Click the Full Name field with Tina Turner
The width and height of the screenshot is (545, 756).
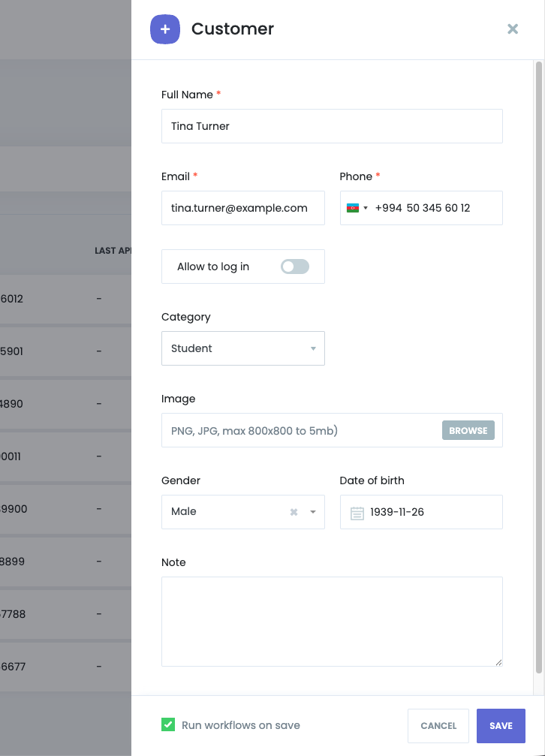[x=331, y=126]
